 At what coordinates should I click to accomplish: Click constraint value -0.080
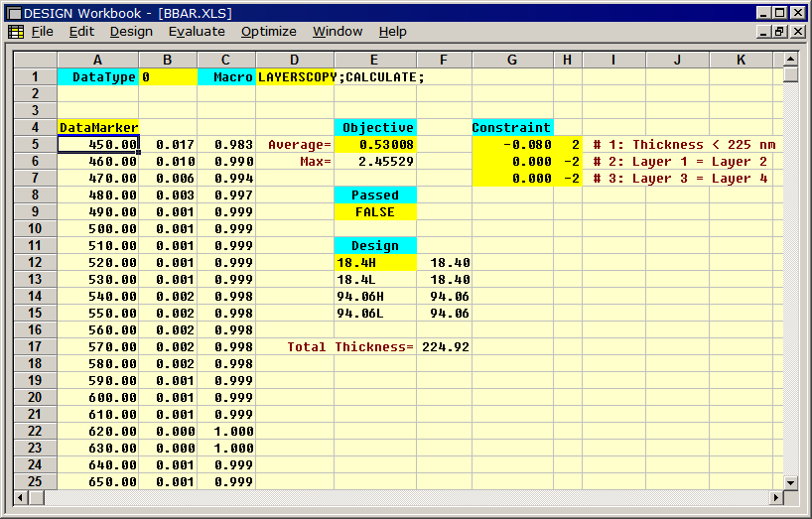(x=512, y=144)
